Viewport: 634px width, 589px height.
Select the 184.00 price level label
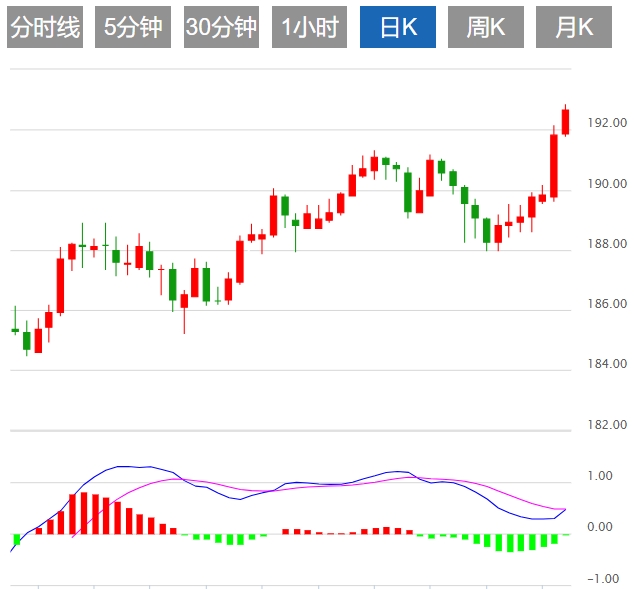[x=607, y=364]
